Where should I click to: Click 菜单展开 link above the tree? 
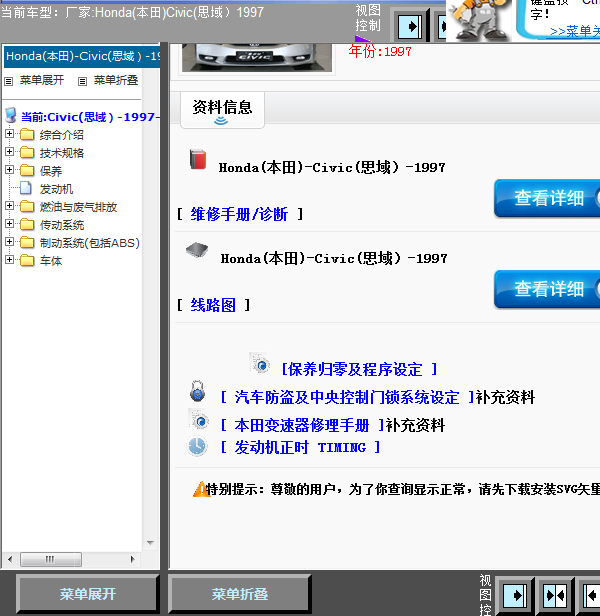[42, 80]
